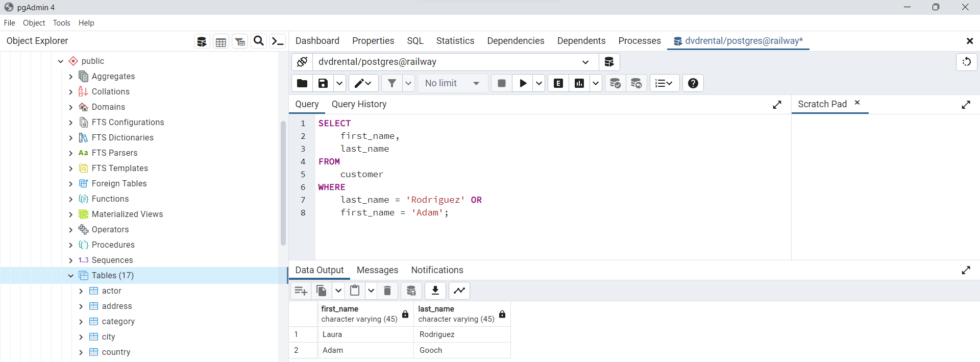Click the connection status icon

pyautogui.click(x=302, y=62)
